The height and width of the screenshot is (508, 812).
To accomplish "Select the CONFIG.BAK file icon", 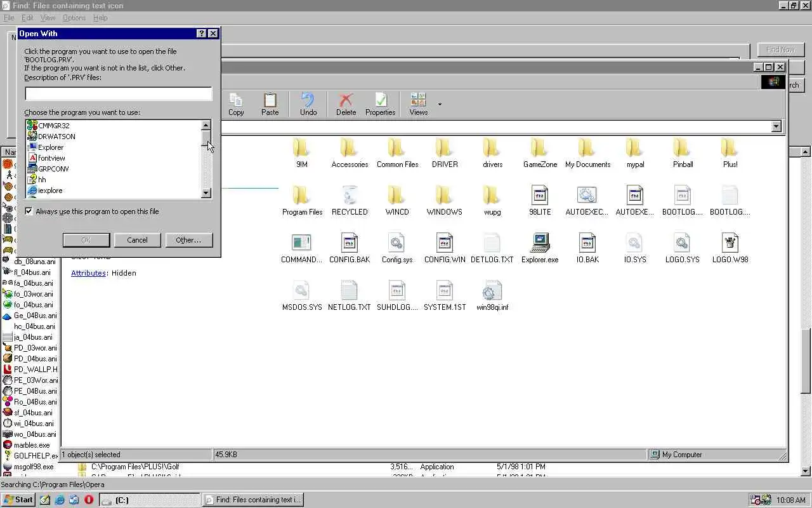I will click(x=350, y=248).
